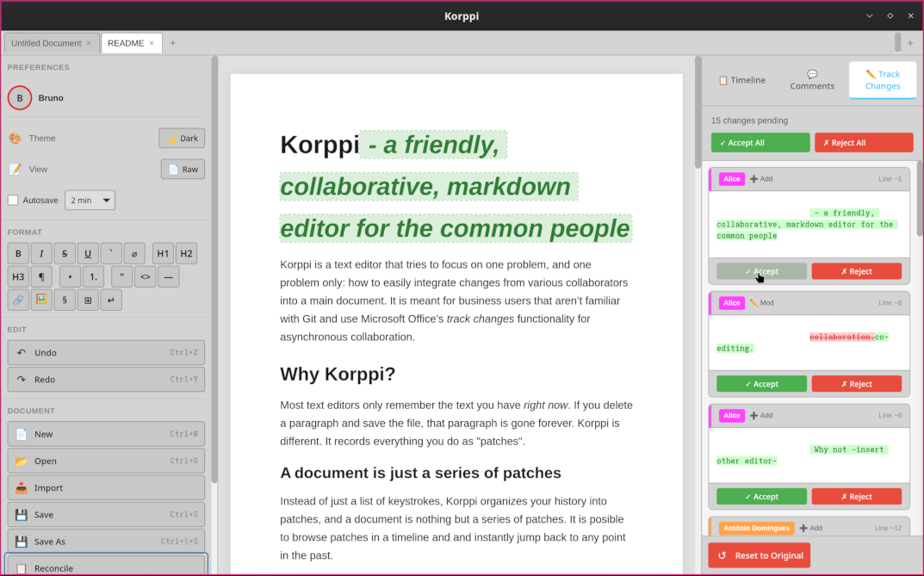Apply Heading 1 style
The image size is (924, 576).
[163, 253]
